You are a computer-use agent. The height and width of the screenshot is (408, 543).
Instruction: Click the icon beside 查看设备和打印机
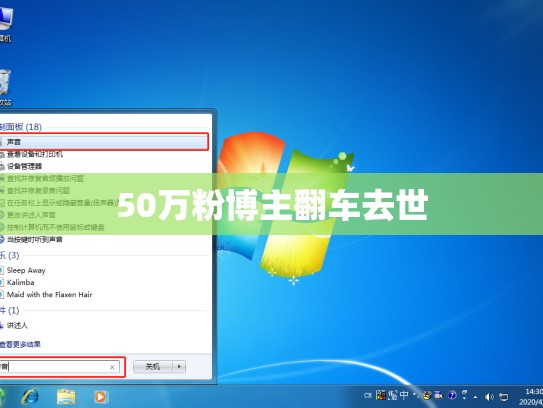(2, 154)
